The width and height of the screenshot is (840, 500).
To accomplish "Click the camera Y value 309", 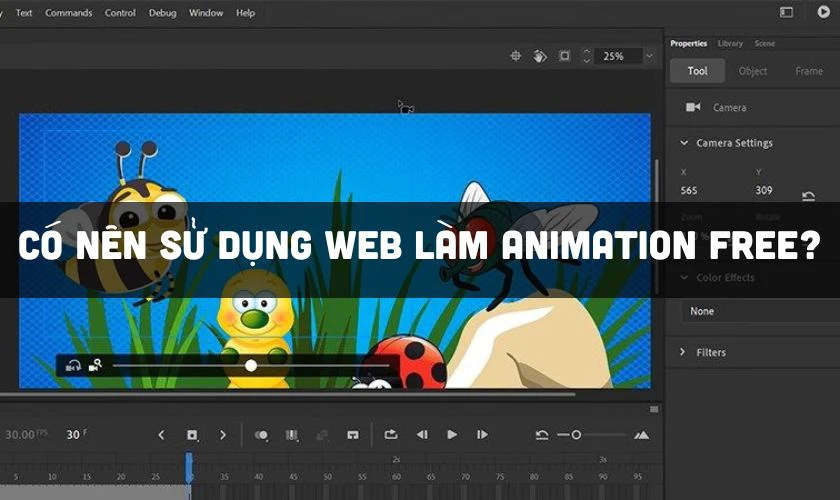I will pyautogui.click(x=764, y=190).
